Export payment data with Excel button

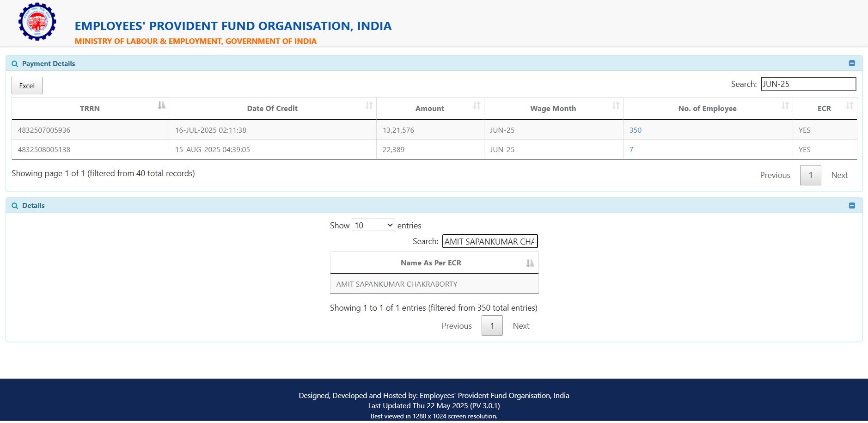tap(27, 86)
